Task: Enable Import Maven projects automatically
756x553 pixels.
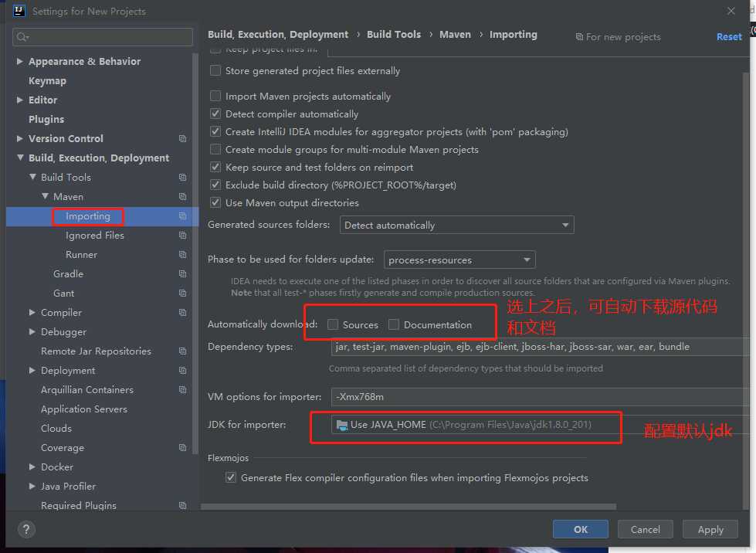Action: tap(215, 96)
